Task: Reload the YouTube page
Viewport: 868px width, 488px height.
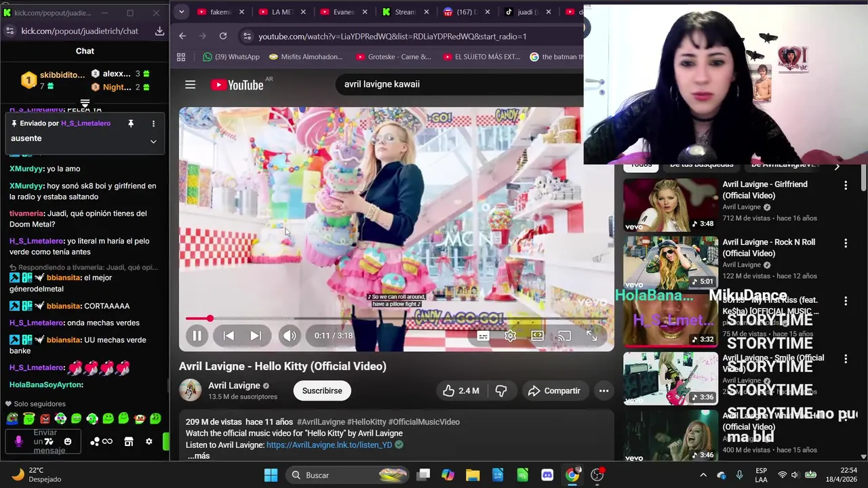Action: pos(223,36)
